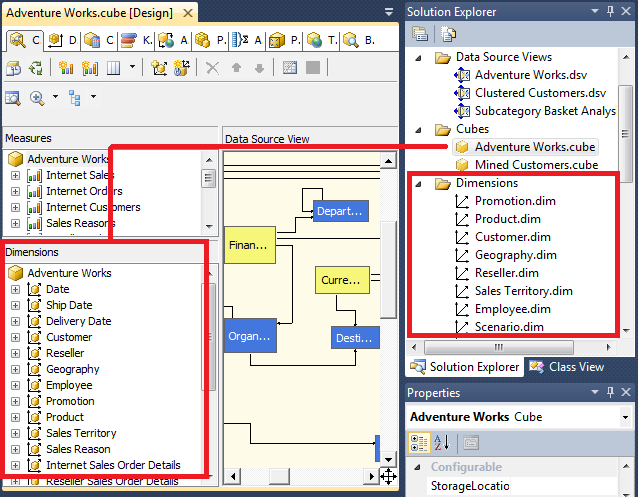Collapse the Cubes folder
This screenshot has height=497, width=638.
418,130
